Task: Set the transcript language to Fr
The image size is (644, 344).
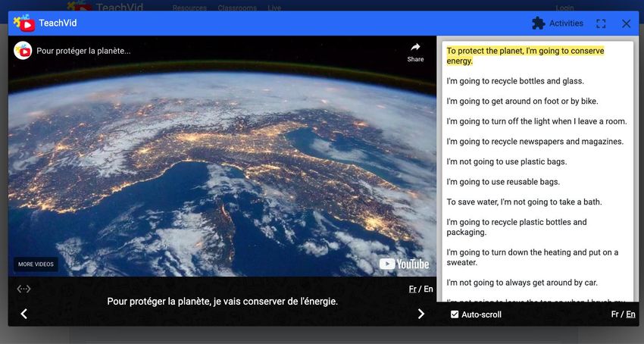Action: [615, 314]
